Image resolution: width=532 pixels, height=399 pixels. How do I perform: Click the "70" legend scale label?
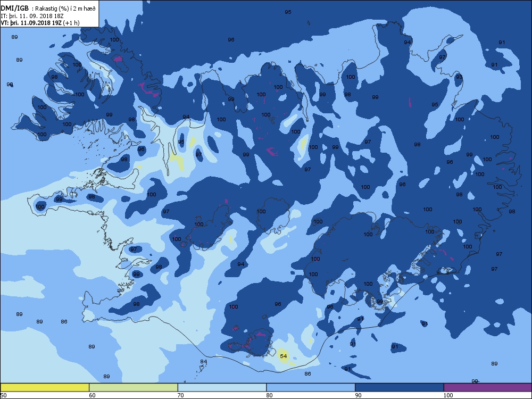point(181,395)
